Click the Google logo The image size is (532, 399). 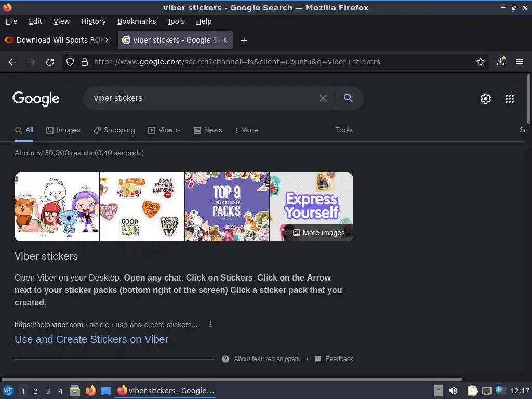(36, 99)
